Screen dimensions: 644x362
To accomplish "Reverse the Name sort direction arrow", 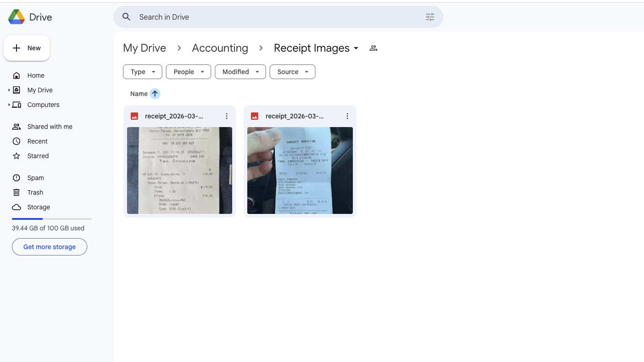I will 155,94.
